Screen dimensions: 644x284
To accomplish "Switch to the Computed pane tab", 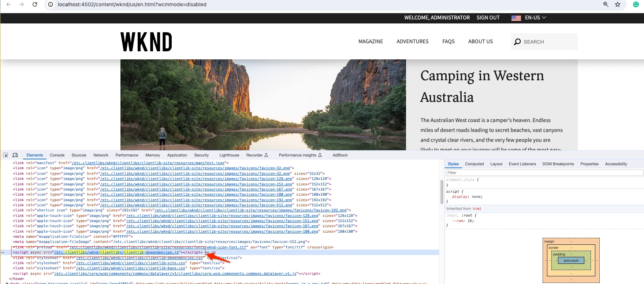I will (x=474, y=164).
